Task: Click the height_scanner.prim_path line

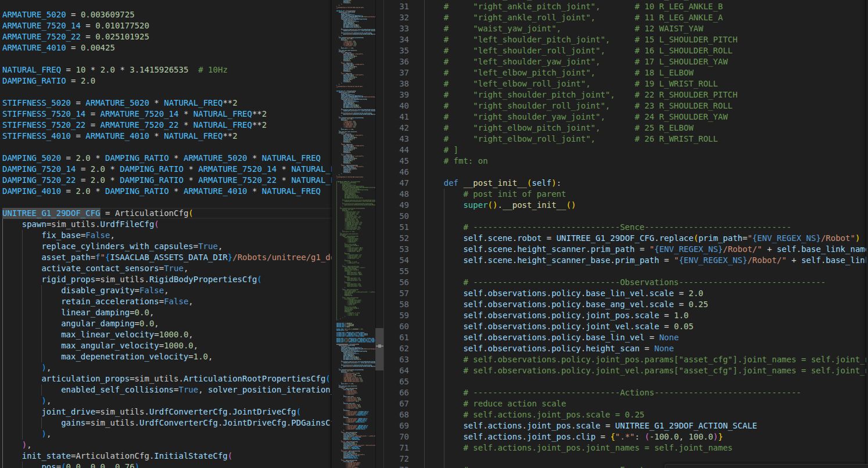Action: pyautogui.click(x=665, y=249)
